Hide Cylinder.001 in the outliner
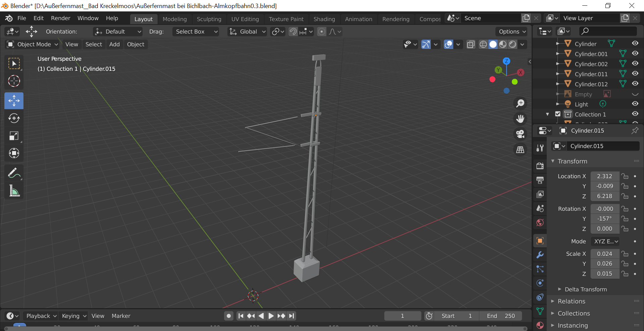 click(635, 54)
